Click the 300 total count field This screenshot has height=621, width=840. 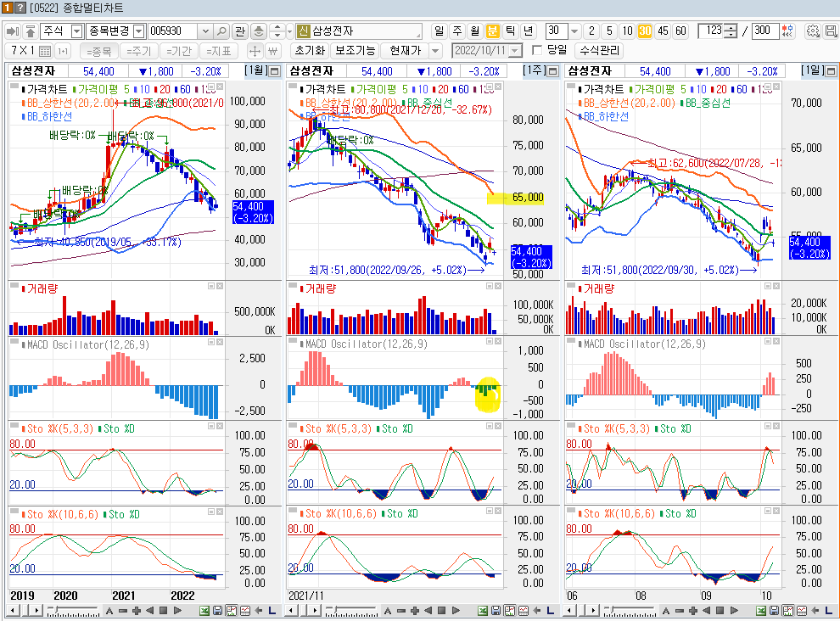click(766, 31)
